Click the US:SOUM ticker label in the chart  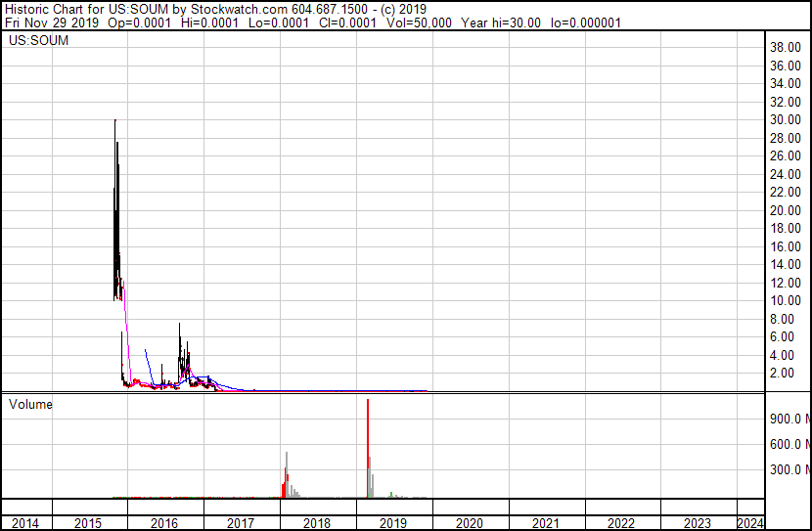click(x=36, y=41)
